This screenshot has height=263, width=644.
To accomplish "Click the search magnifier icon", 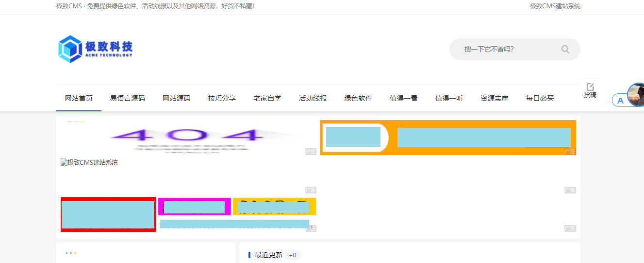I will (565, 49).
